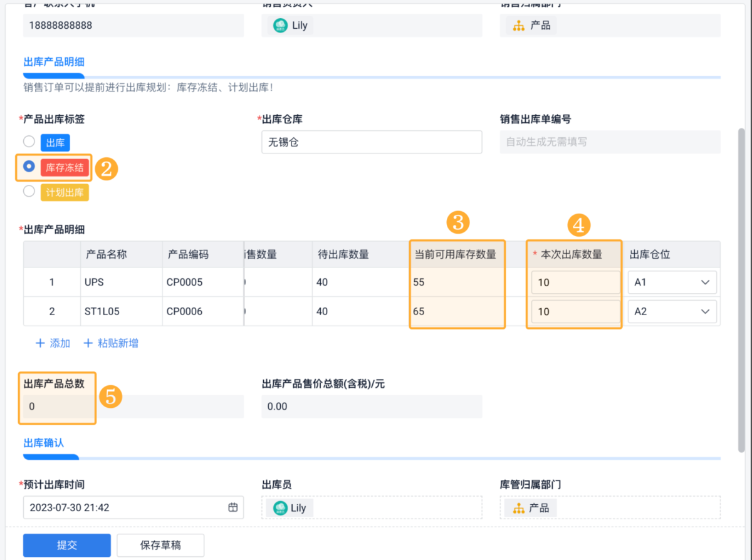The width and height of the screenshot is (752, 560).
Task: Open the calendar icon in 预计出库时间
Action: tap(232, 507)
